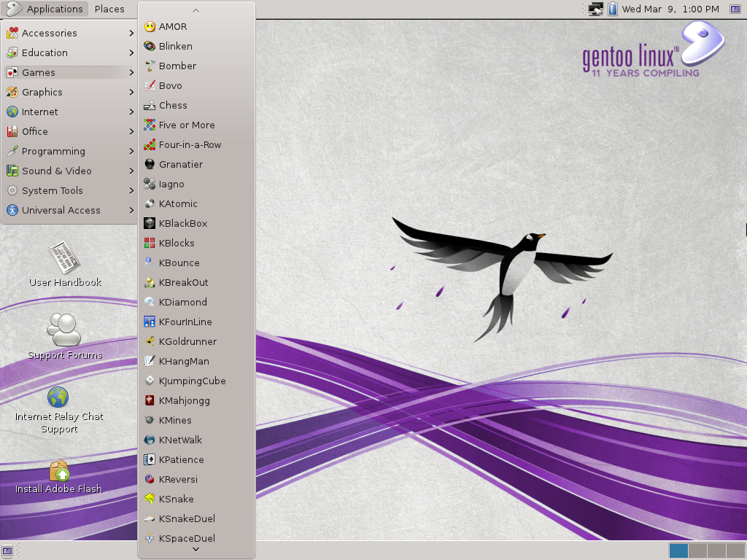Open the battery status indicator
Image resolution: width=747 pixels, height=560 pixels.
click(x=611, y=9)
